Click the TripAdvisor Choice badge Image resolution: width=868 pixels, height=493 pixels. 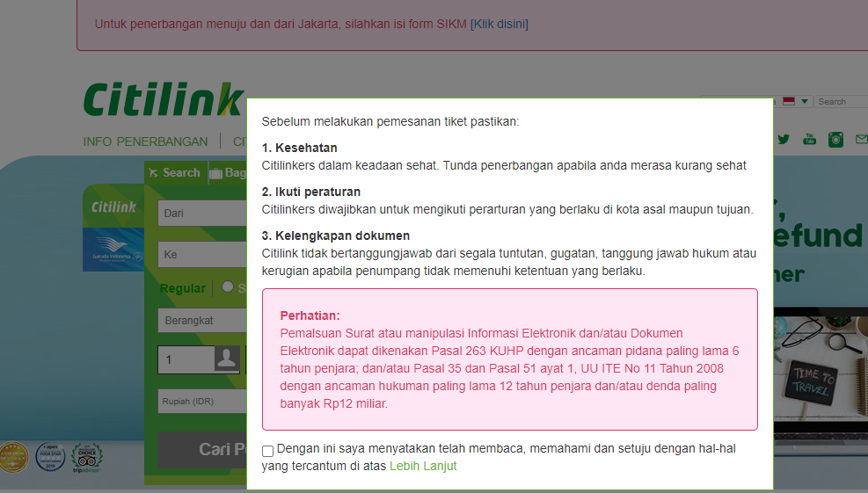[x=87, y=458]
